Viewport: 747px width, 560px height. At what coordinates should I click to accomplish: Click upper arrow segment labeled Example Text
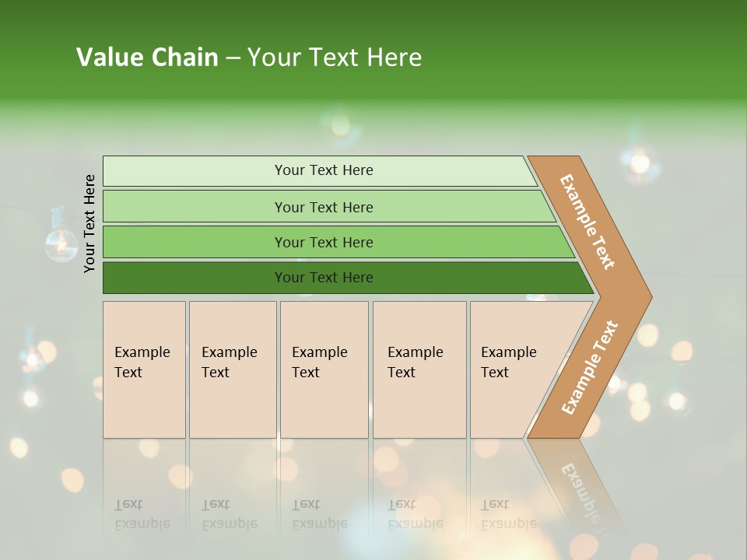click(587, 221)
